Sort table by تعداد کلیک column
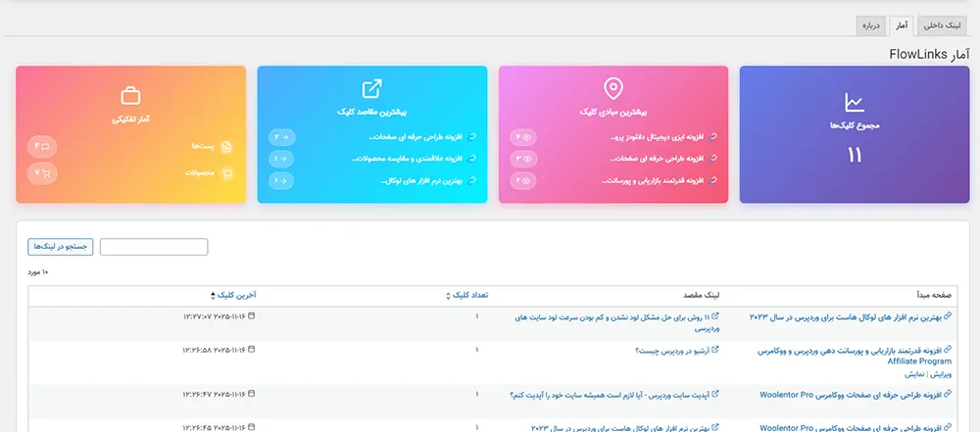Image resolution: width=980 pixels, height=432 pixels. [466, 295]
